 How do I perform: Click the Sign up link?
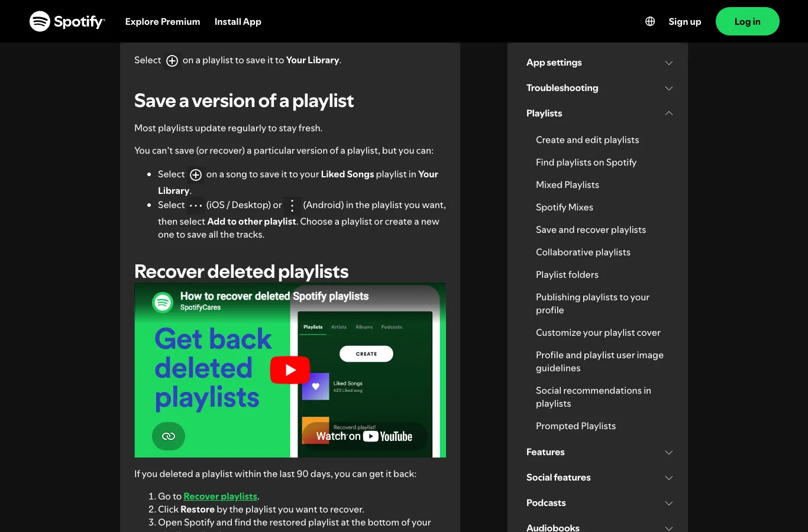[685, 21]
